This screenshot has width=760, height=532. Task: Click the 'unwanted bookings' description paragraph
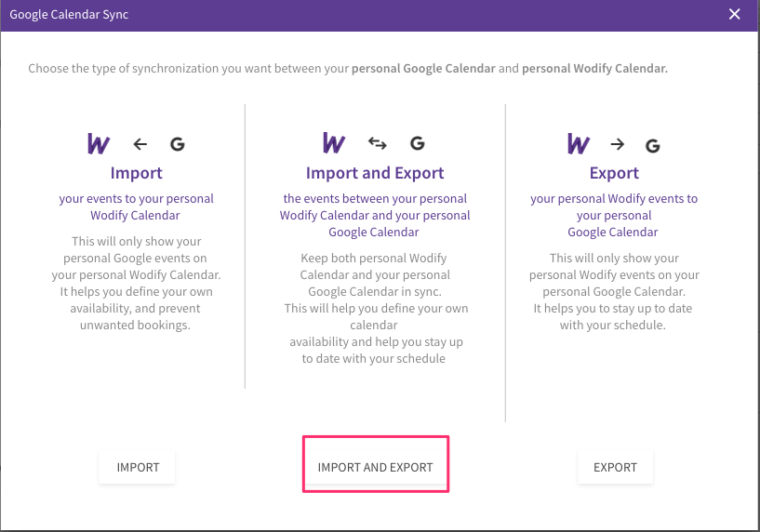(x=136, y=283)
